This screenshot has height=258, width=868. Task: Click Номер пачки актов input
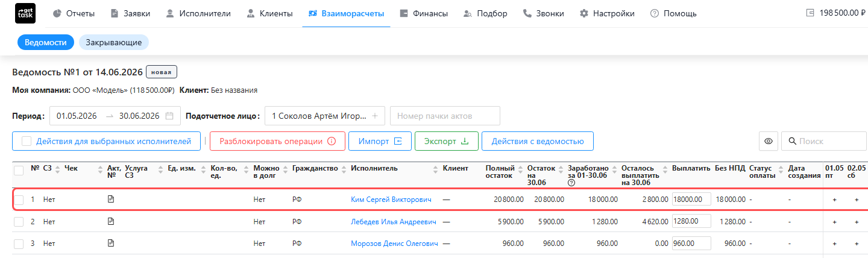click(445, 116)
